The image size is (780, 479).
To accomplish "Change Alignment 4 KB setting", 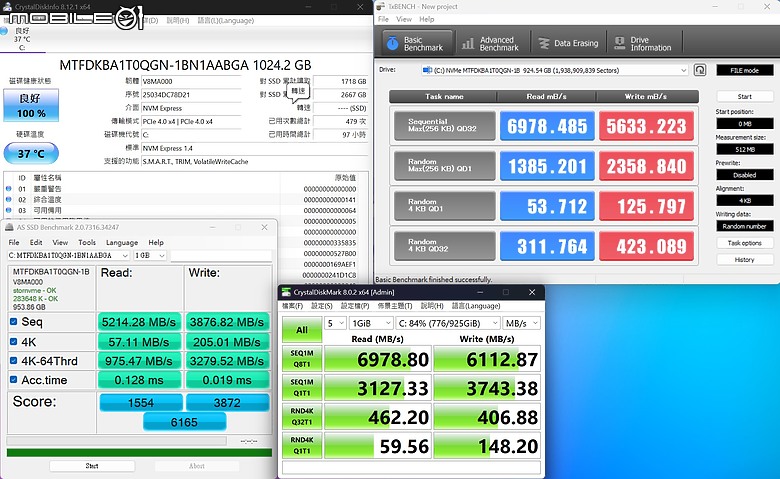I will click(745, 200).
